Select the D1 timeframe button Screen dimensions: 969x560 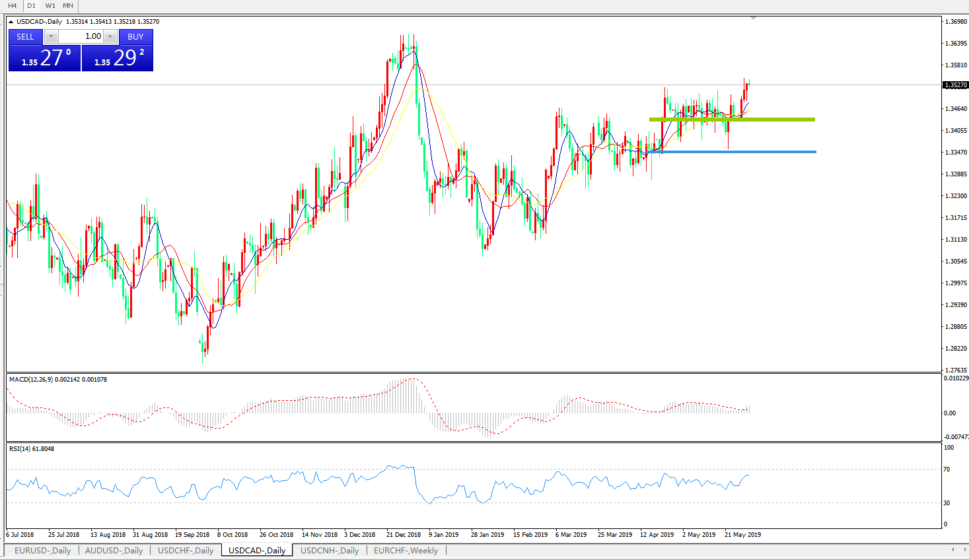31,5
